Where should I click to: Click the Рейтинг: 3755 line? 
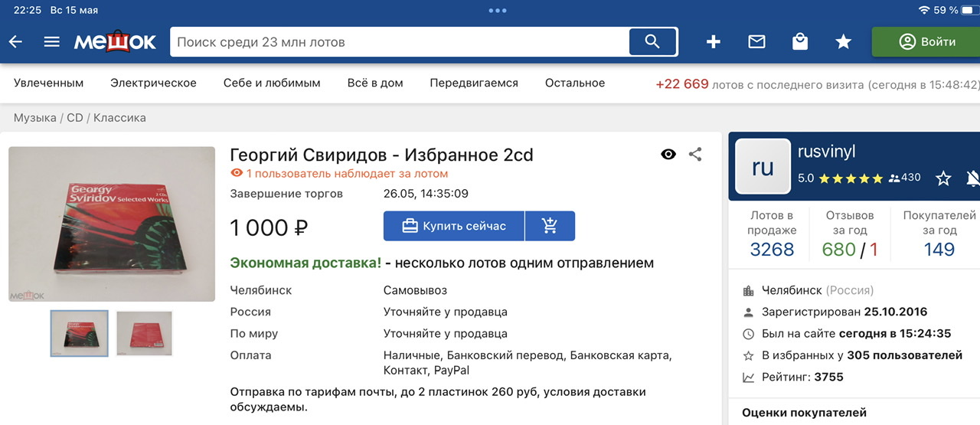pos(802,377)
